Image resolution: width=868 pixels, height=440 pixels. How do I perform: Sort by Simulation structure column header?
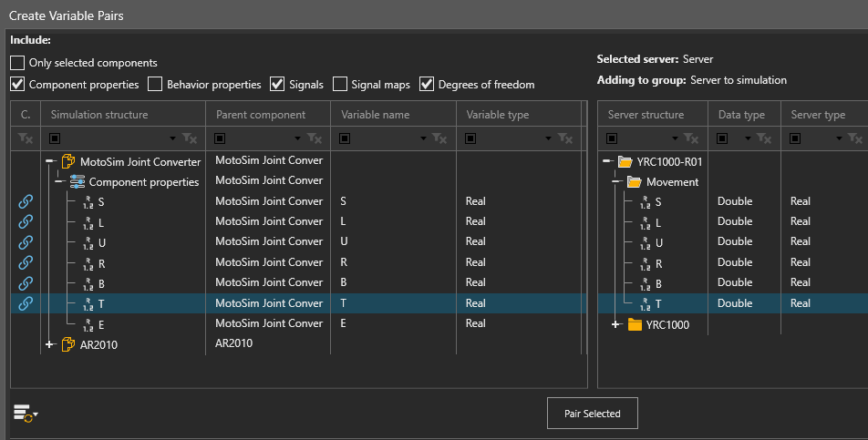(x=99, y=115)
